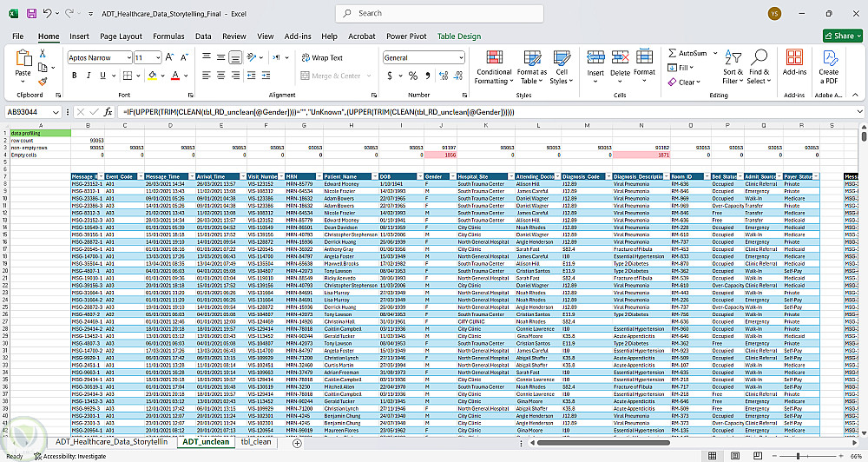Click the Share button
This screenshot has width=868, height=462.
tap(840, 36)
